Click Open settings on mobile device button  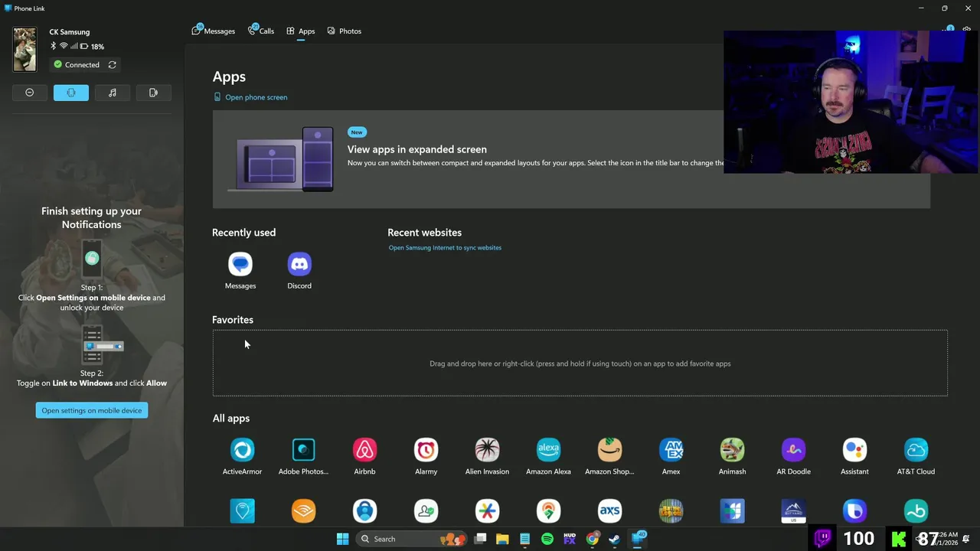pyautogui.click(x=92, y=410)
